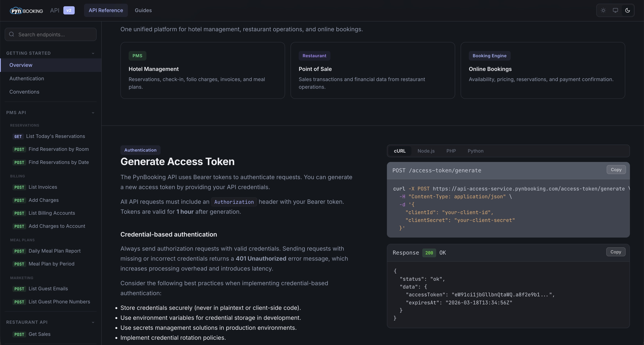The image size is (644, 345).
Task: Switch to light theme sun icon
Action: click(603, 11)
